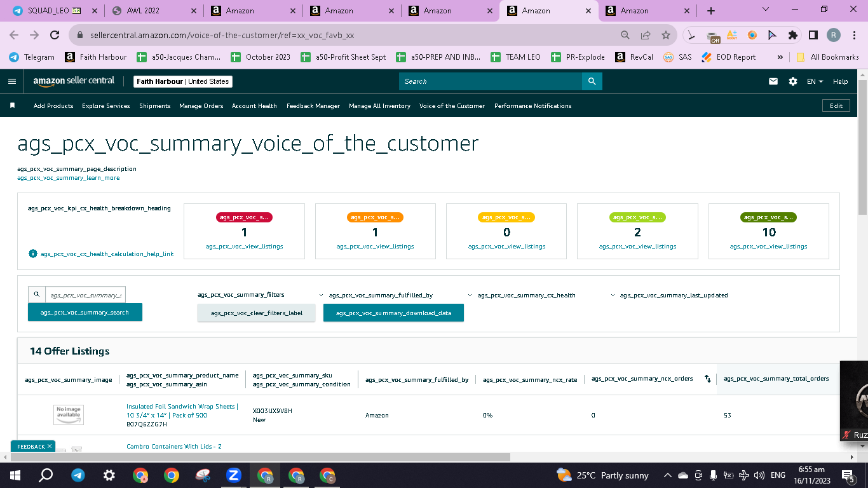Open the FEEDBACK tab at bottom left

[33, 447]
